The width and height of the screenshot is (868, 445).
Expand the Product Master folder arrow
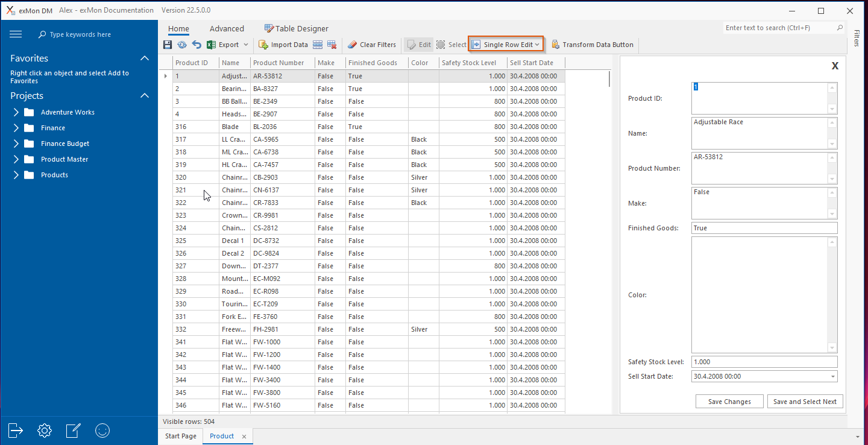16,159
